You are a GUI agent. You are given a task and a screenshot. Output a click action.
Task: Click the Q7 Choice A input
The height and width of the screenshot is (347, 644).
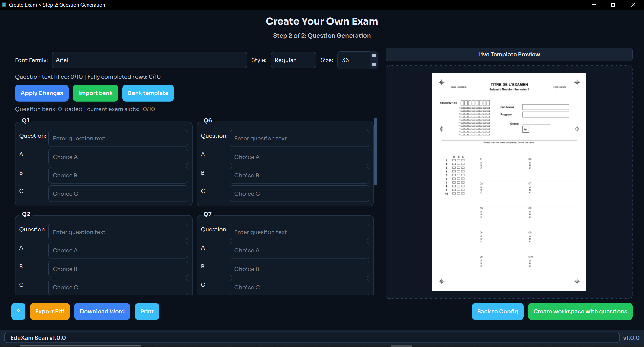(x=299, y=250)
